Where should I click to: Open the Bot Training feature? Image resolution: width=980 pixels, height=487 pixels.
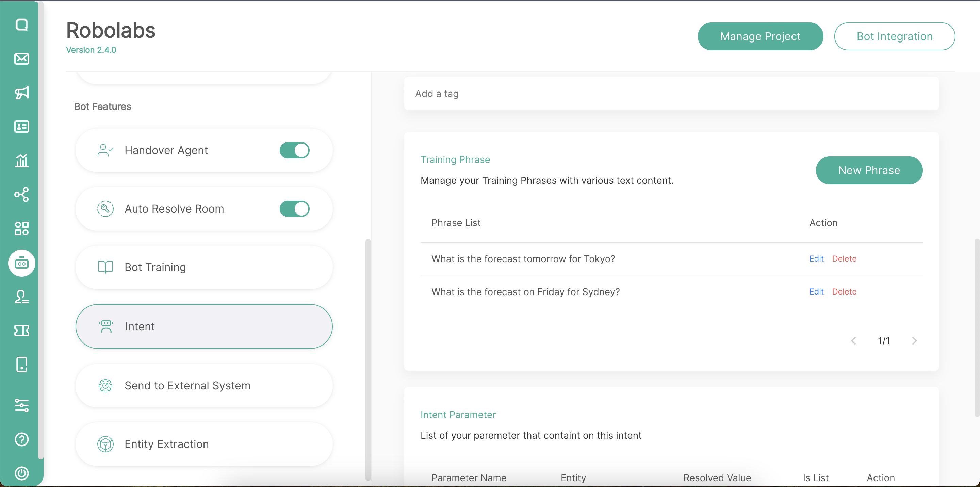pyautogui.click(x=204, y=267)
